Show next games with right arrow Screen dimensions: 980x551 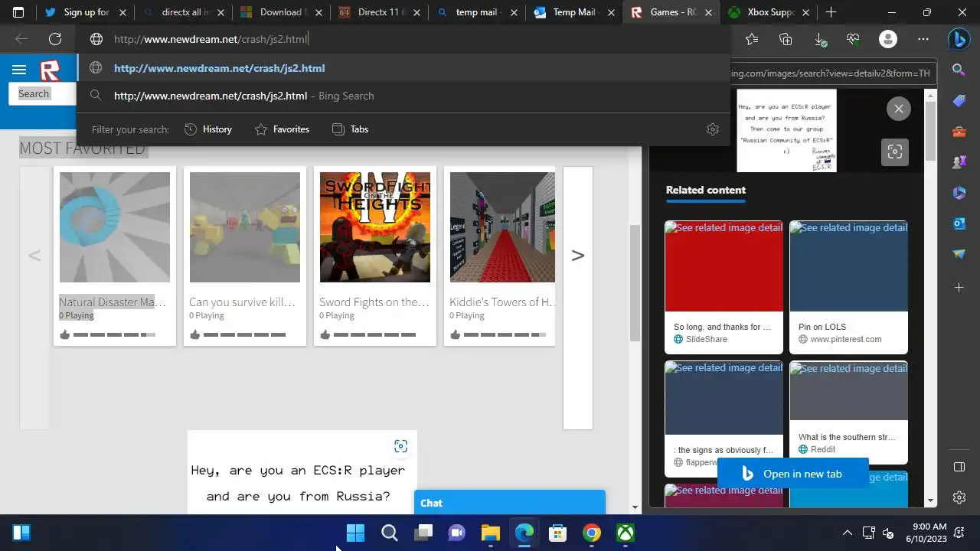pyautogui.click(x=578, y=256)
